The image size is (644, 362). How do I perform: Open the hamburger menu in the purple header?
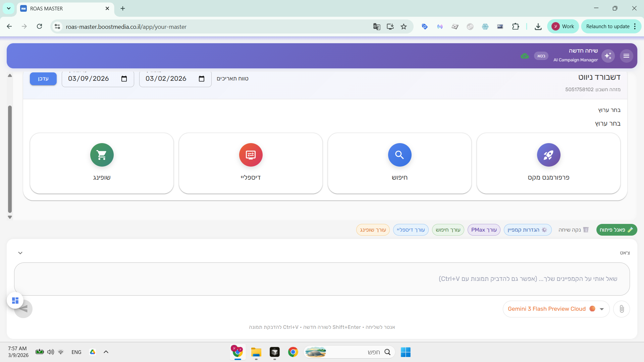[x=627, y=56]
